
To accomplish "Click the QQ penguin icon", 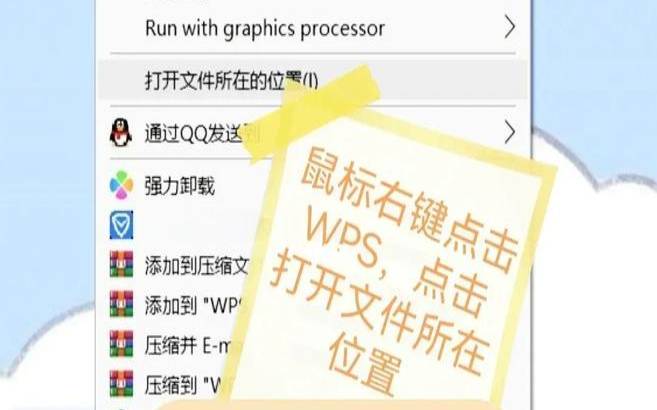I will pyautogui.click(x=121, y=132).
